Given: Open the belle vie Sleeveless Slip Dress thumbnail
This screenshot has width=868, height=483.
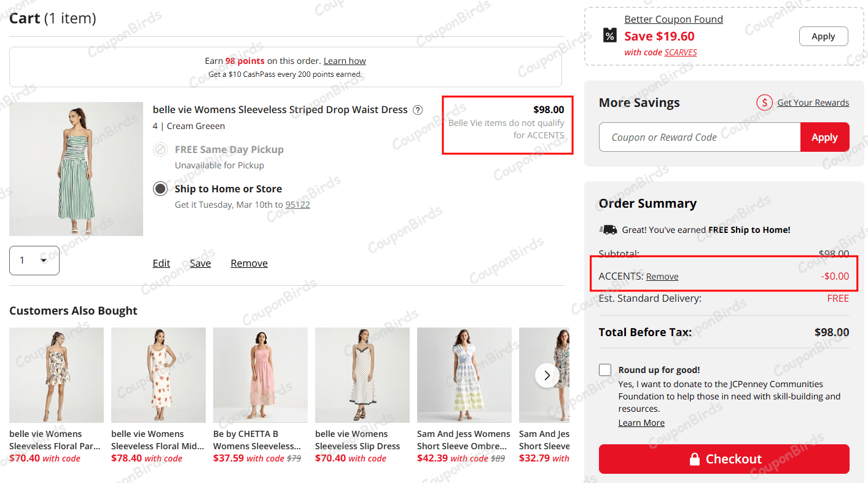Looking at the screenshot, I should pyautogui.click(x=362, y=375).
